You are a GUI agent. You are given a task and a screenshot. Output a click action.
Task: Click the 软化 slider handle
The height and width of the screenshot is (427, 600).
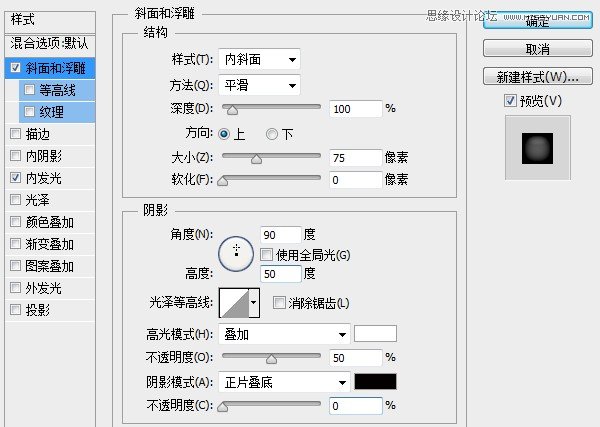[223, 181]
